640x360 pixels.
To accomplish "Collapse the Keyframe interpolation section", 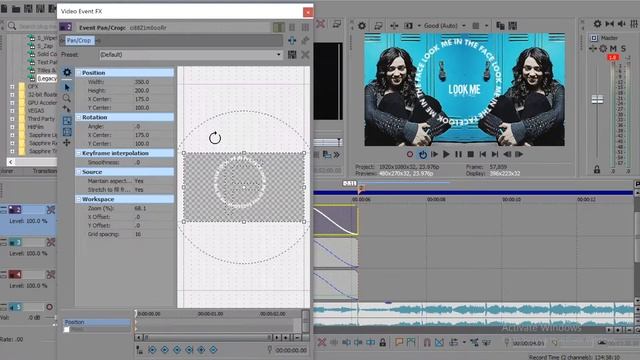I will tap(78, 153).
